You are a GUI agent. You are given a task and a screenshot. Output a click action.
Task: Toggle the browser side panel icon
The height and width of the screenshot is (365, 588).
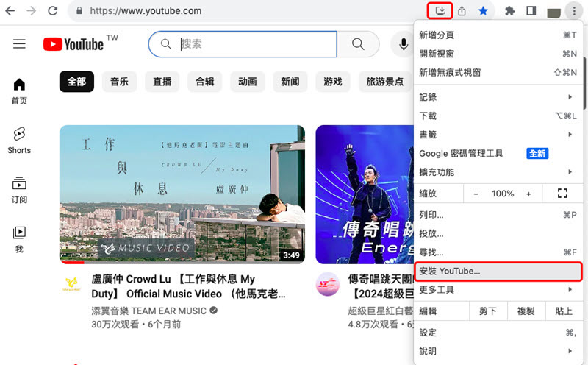pyautogui.click(x=531, y=10)
